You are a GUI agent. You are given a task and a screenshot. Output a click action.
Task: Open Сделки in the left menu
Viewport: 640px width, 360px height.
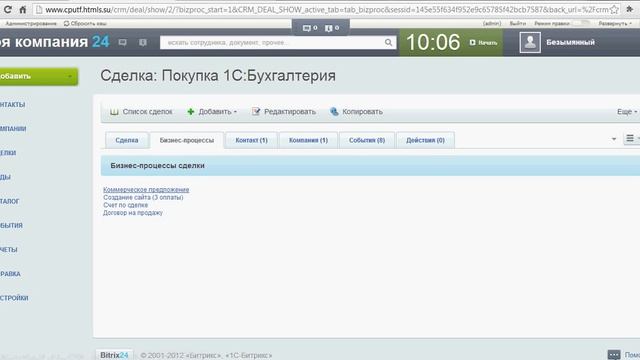[8, 153]
